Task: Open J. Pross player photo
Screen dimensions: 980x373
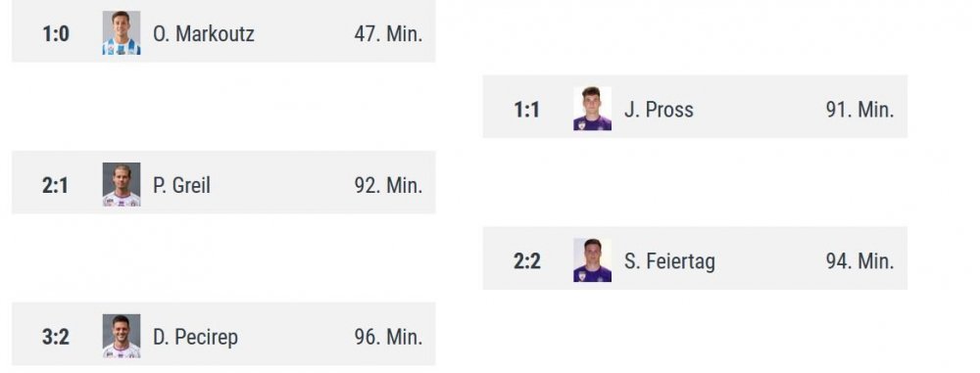Action: [593, 109]
